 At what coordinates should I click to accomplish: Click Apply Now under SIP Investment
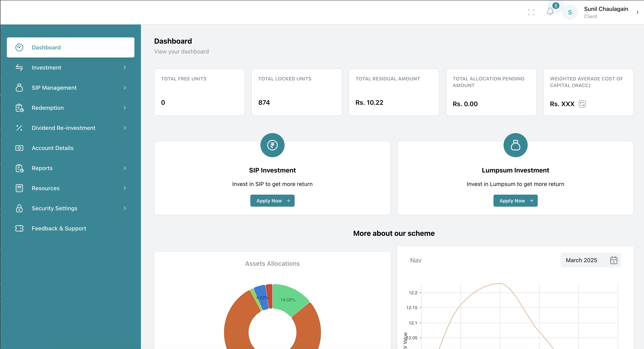pyautogui.click(x=272, y=201)
